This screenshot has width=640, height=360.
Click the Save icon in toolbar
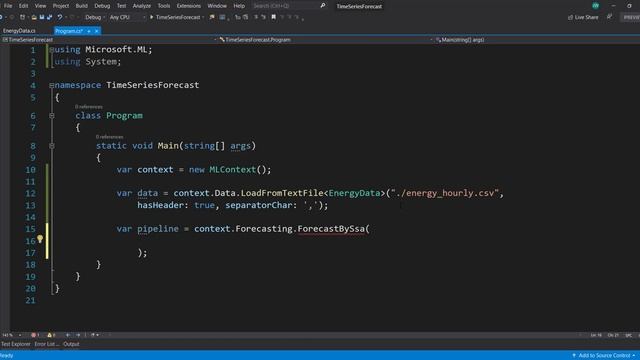(42, 17)
